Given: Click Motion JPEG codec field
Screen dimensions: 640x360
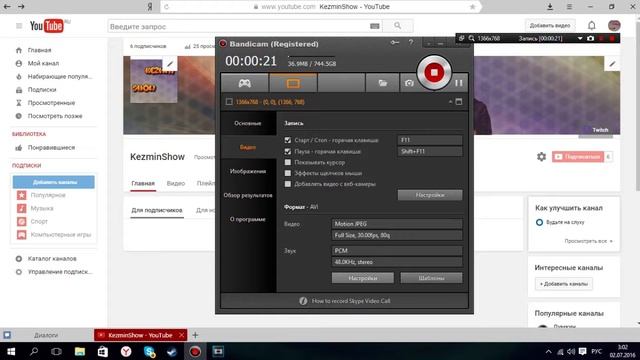Looking at the screenshot, I should pyautogui.click(x=397, y=224).
